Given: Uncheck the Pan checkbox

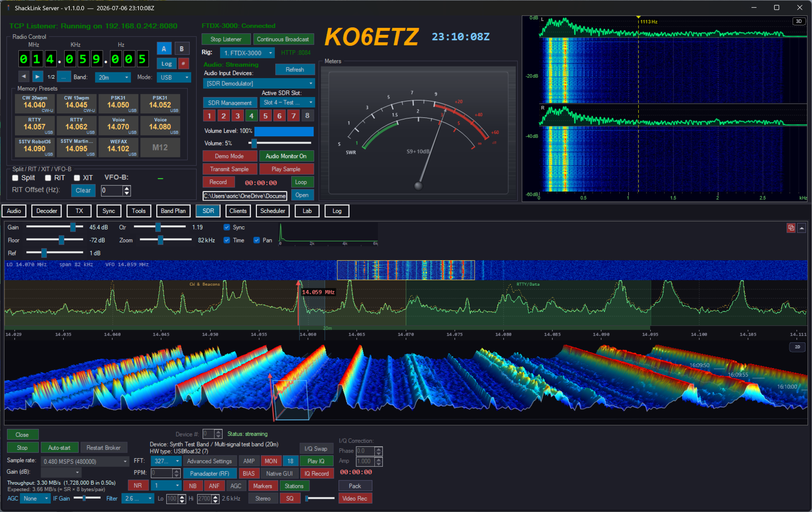Looking at the screenshot, I should coord(257,240).
